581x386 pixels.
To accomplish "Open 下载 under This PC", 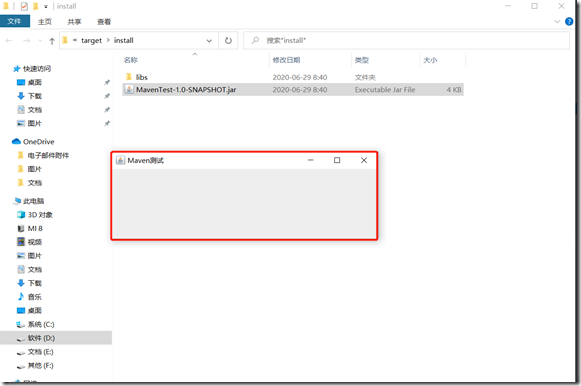I will click(x=34, y=283).
